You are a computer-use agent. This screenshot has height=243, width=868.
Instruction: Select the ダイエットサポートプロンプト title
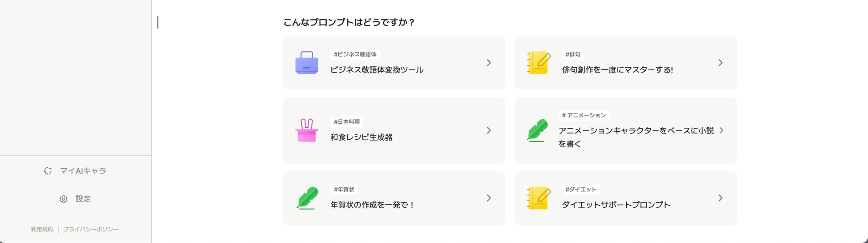pyautogui.click(x=616, y=205)
